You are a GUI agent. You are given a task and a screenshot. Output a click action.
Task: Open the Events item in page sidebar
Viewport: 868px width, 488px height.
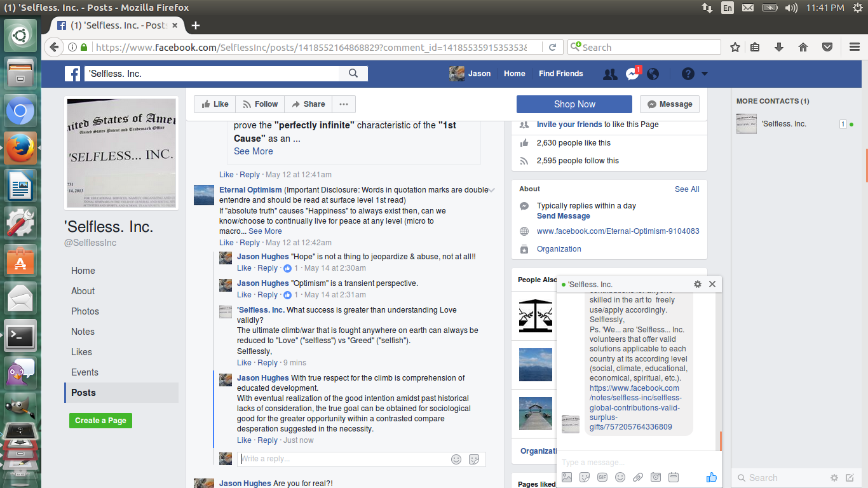click(85, 372)
